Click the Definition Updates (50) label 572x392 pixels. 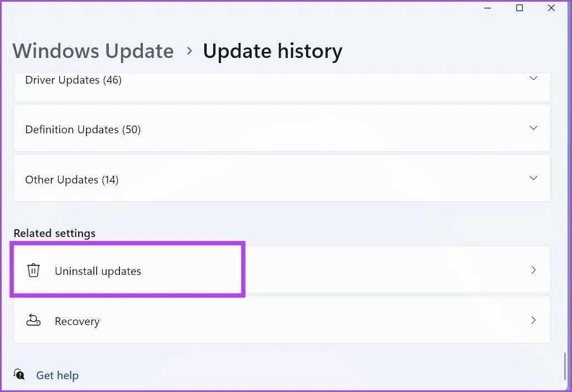coord(83,129)
